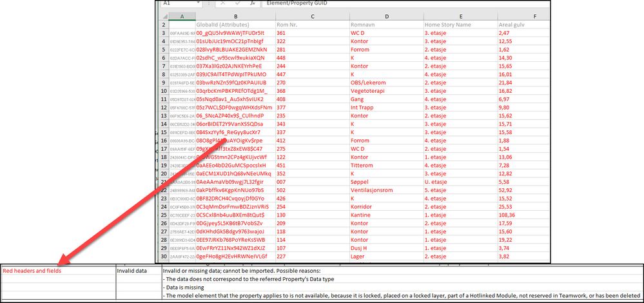The width and height of the screenshot is (644, 303).
Task: Select row 2 header
Action: [x=164, y=24]
